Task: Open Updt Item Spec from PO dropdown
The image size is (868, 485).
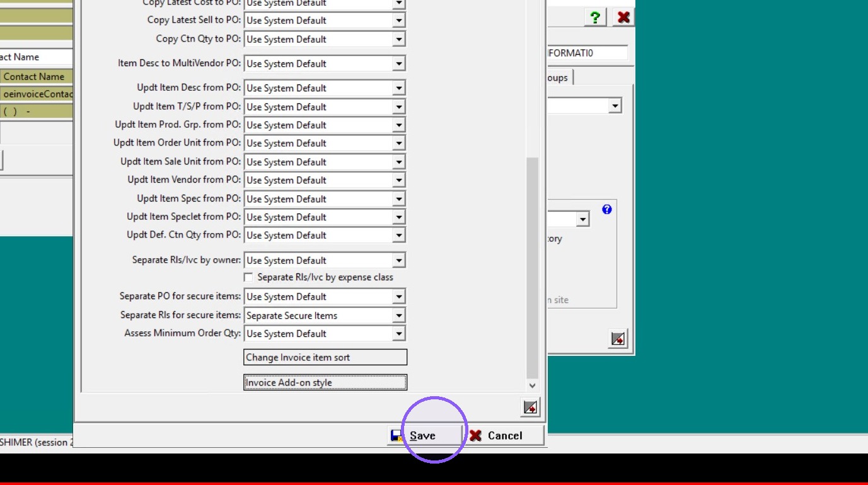Action: [398, 198]
